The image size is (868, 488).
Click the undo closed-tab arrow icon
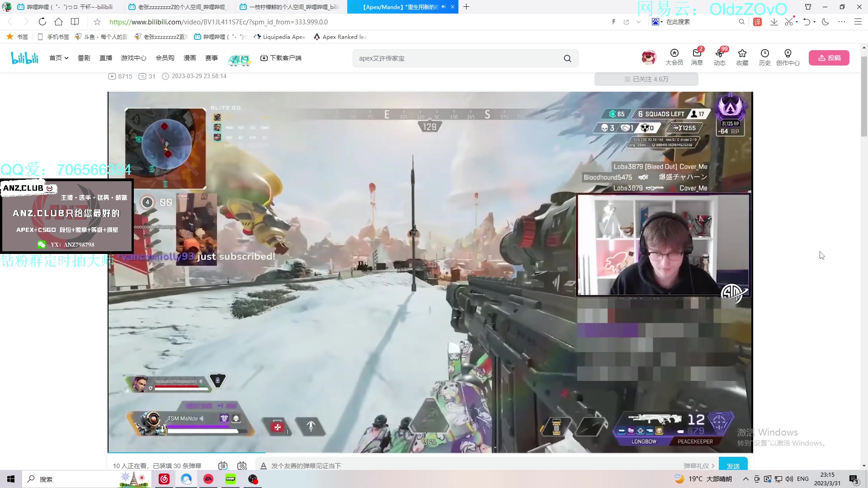[807, 22]
